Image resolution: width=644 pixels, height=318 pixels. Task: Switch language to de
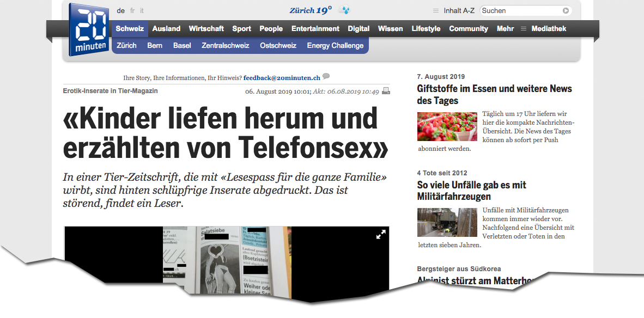121,11
